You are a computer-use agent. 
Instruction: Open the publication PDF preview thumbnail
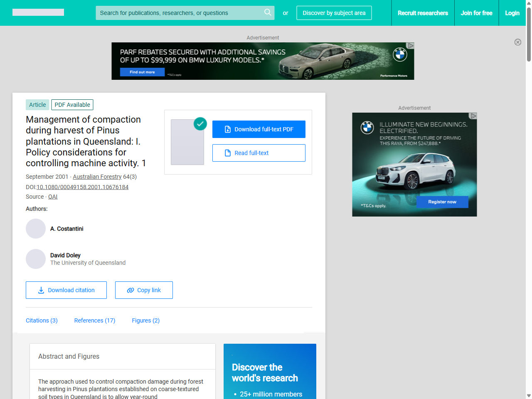click(187, 142)
